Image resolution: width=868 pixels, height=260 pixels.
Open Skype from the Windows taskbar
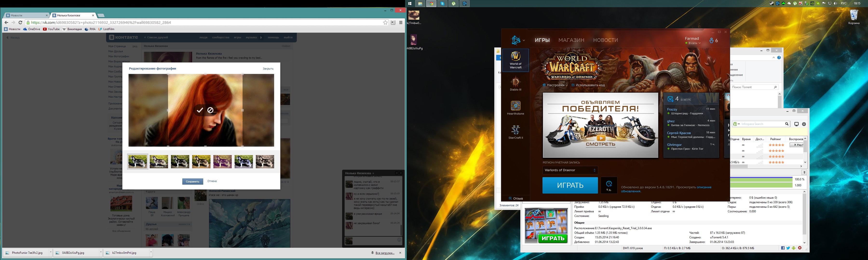(x=442, y=3)
